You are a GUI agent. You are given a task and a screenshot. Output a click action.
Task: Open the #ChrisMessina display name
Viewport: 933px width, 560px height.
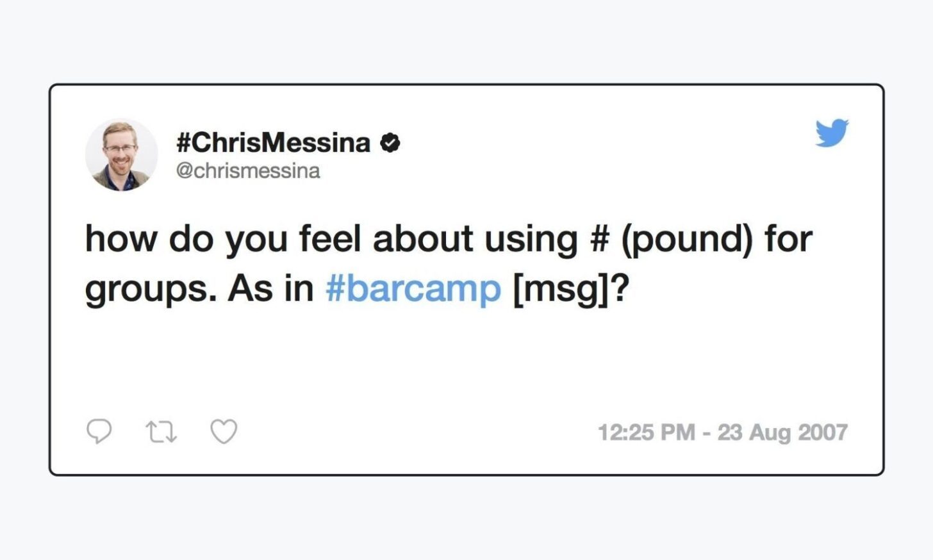tap(274, 142)
